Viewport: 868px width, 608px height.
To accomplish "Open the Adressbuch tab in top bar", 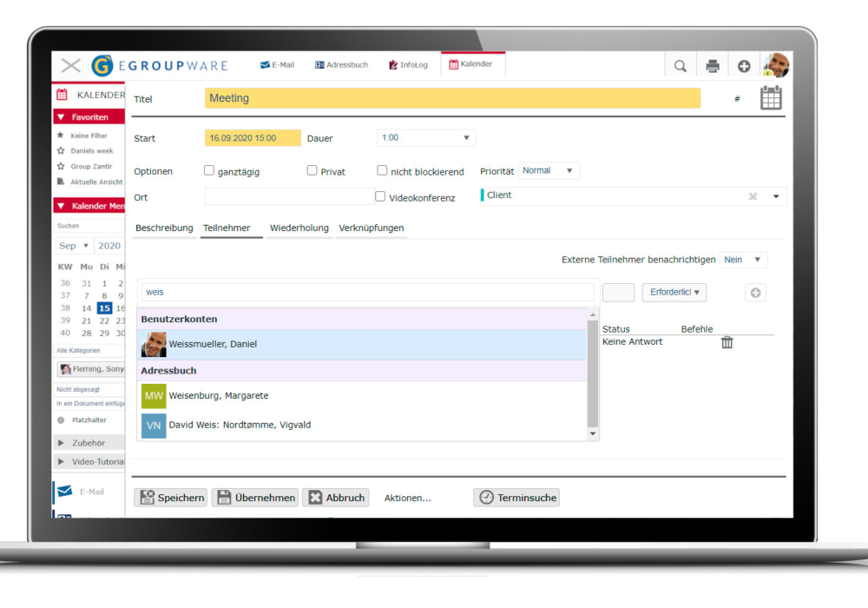I will (x=341, y=65).
